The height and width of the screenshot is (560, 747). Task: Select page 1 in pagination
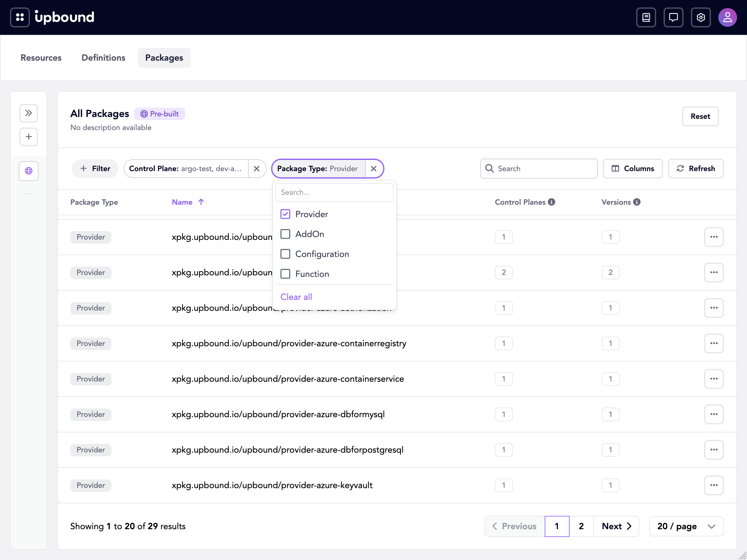(x=557, y=526)
